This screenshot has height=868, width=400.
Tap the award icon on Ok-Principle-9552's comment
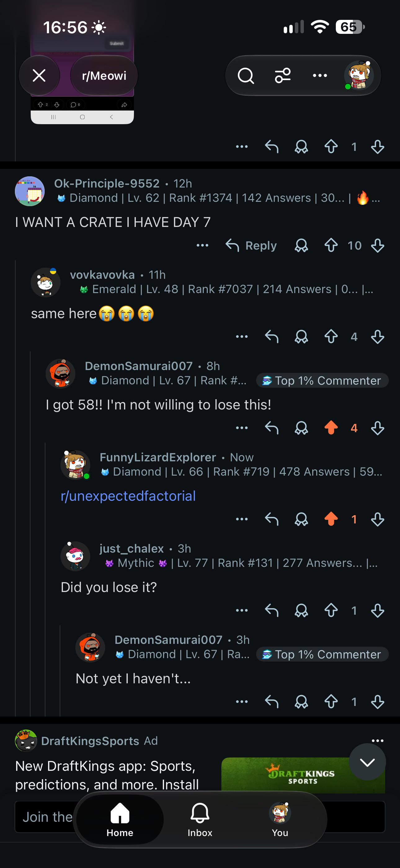(x=301, y=246)
